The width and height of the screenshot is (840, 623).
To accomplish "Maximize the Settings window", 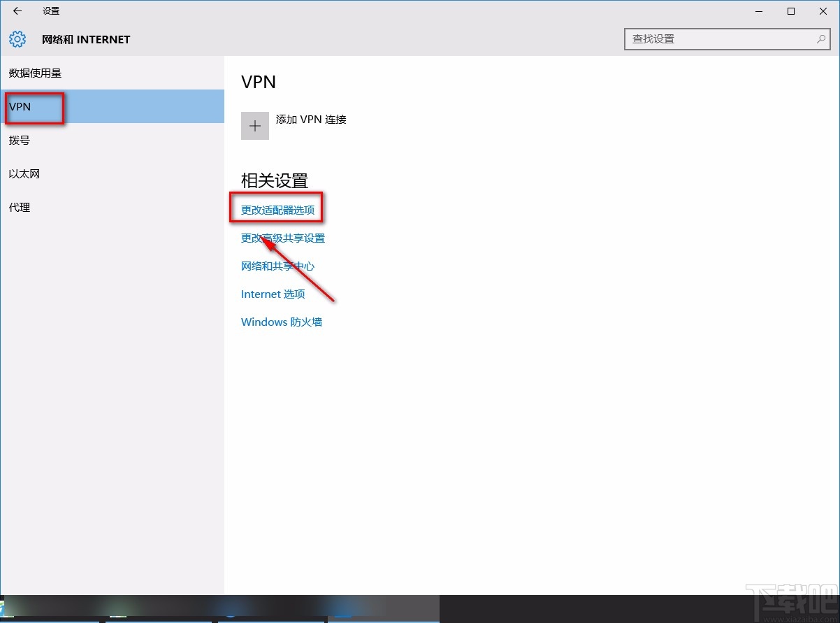I will 790,11.
